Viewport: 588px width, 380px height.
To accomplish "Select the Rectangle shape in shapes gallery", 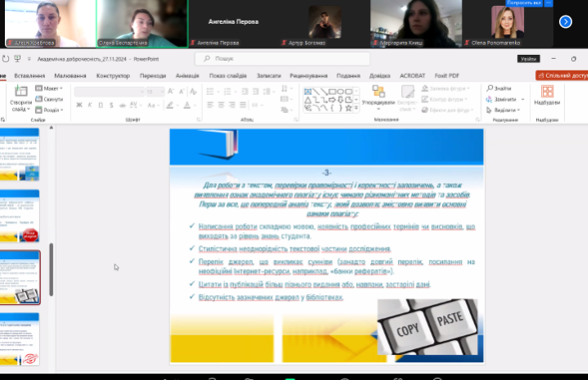I will [332, 92].
